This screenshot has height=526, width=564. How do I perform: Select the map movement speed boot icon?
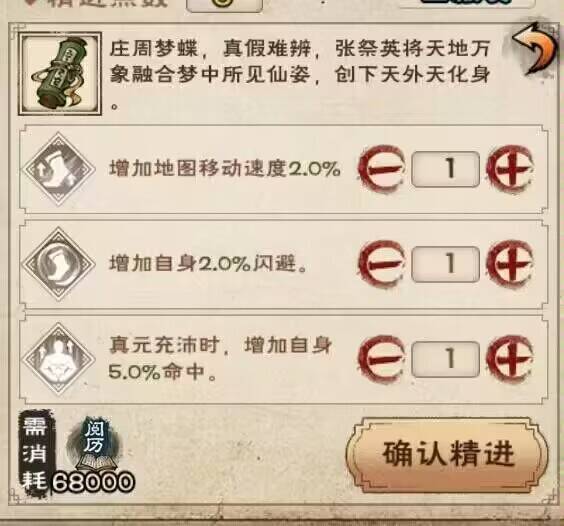click(59, 169)
